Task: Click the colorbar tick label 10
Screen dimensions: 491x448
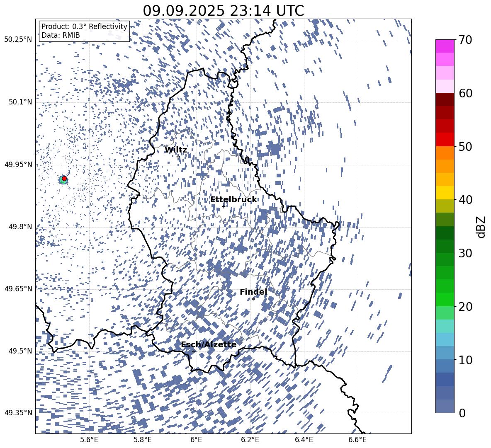Action: [x=465, y=360]
